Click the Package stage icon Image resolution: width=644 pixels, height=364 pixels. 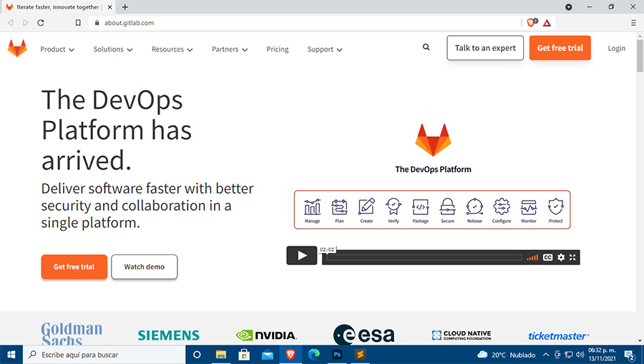[x=421, y=207]
